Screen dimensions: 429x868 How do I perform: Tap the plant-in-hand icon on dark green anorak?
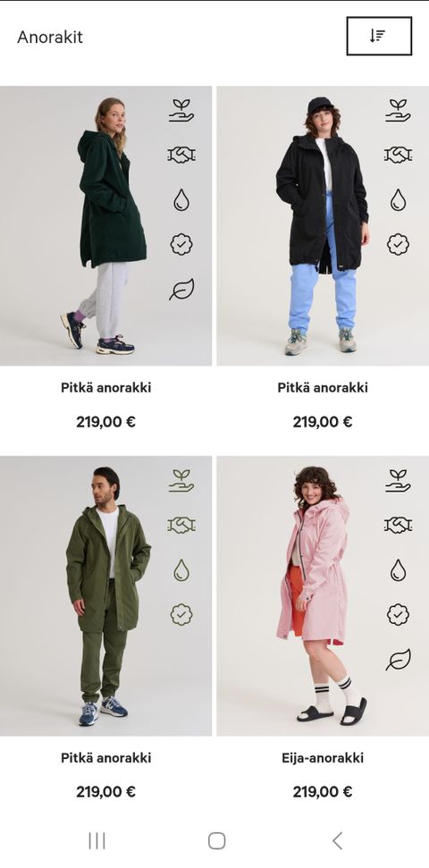click(181, 110)
